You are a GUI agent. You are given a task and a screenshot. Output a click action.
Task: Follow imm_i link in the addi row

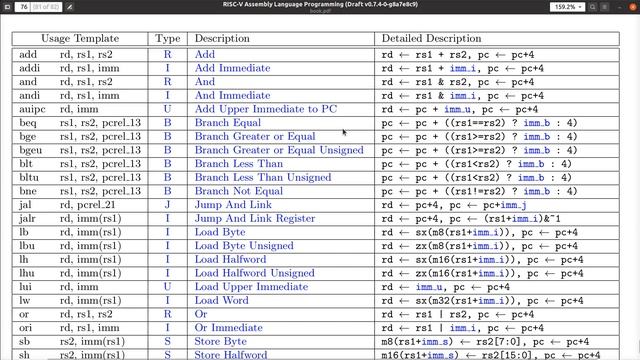[462, 69]
